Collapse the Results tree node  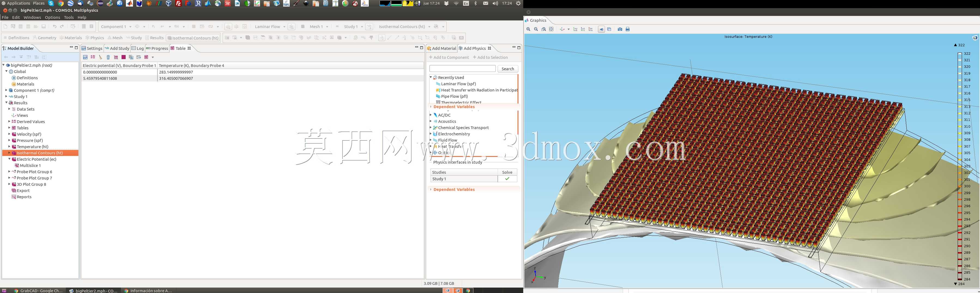(x=6, y=103)
